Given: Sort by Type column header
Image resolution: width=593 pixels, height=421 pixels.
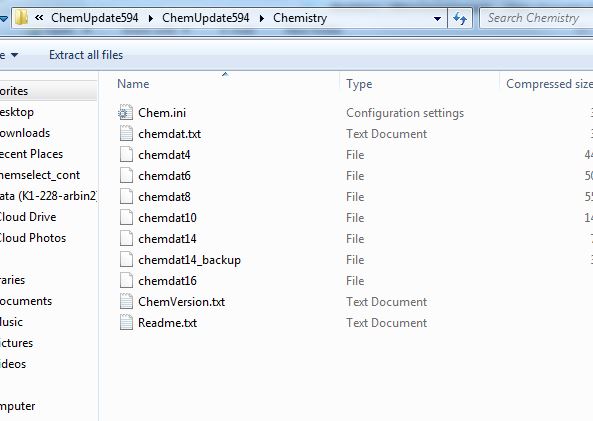Looking at the screenshot, I should [359, 84].
